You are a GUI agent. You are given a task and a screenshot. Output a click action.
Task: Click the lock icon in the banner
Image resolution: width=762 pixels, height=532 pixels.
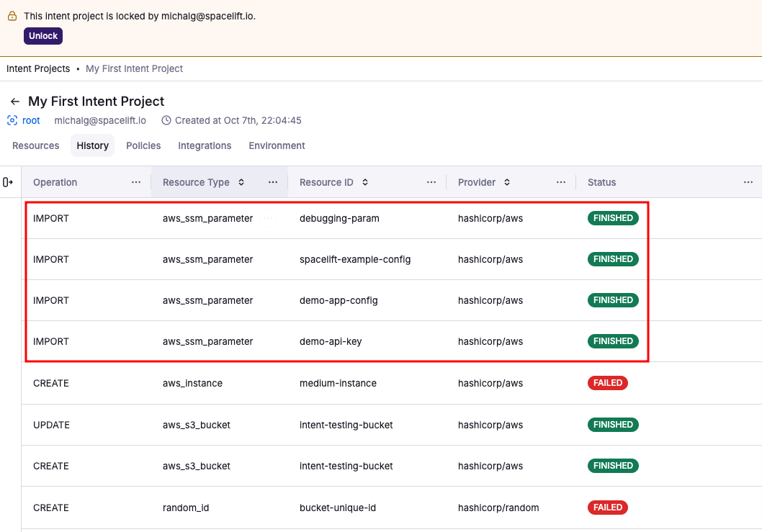tap(12, 16)
